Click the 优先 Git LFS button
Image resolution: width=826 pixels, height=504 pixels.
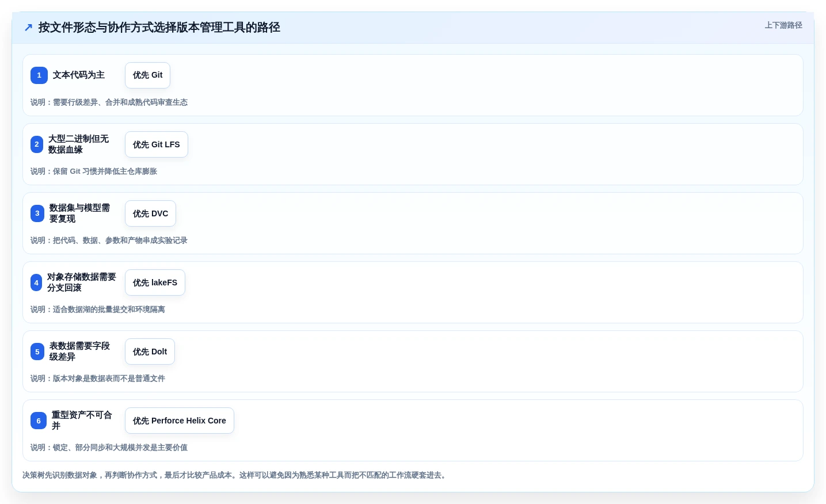click(x=157, y=144)
